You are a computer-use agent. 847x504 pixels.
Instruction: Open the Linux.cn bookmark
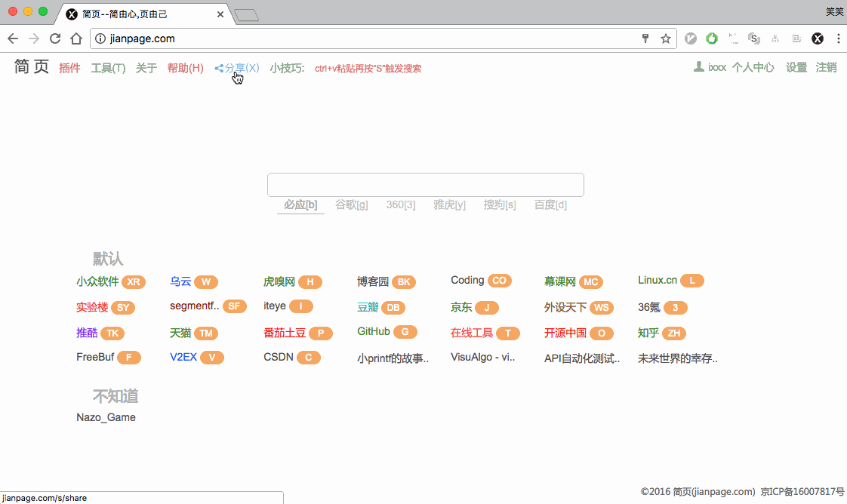[658, 280]
